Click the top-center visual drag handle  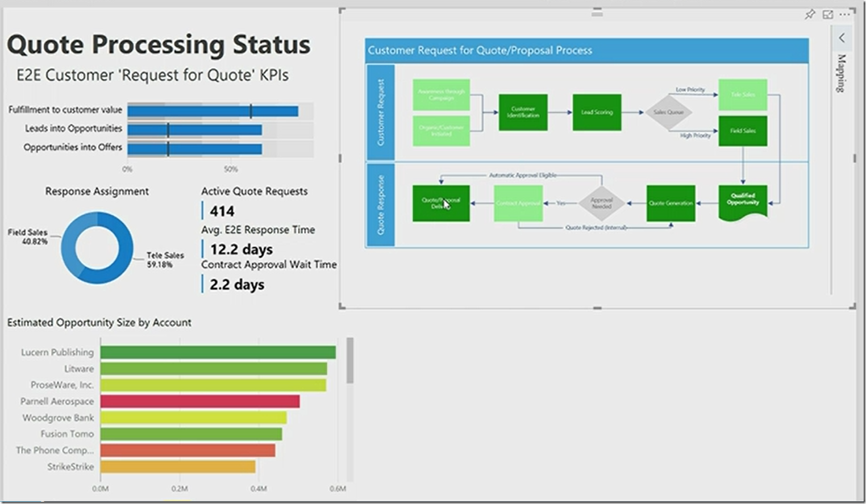pyautogui.click(x=597, y=13)
